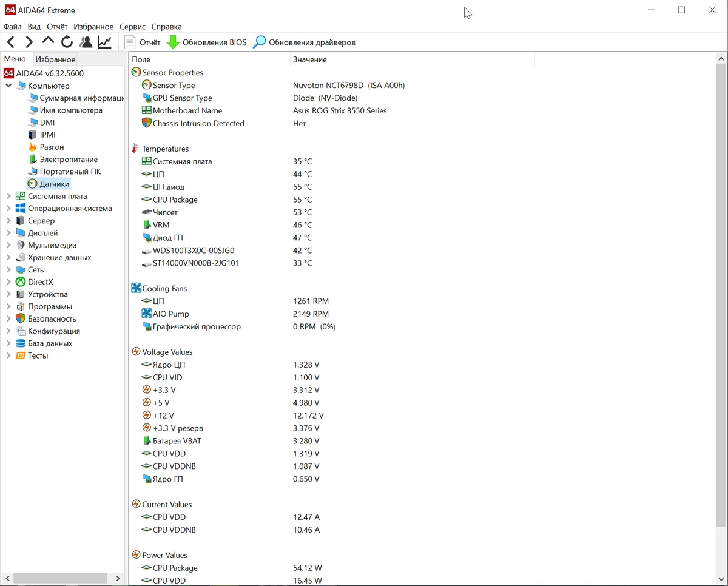This screenshot has width=728, height=586.
Task: Open the Сервис menu
Action: 132,27
